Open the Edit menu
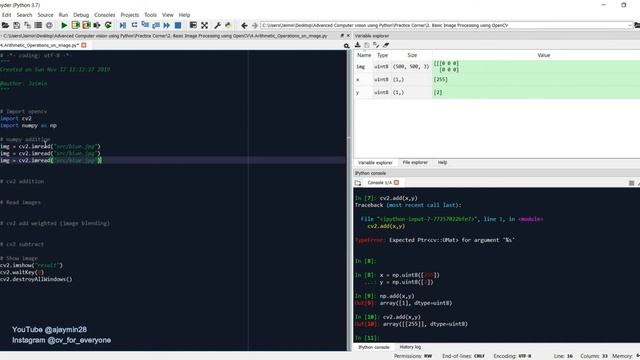This screenshot has height=360, width=640. tap(7, 15)
